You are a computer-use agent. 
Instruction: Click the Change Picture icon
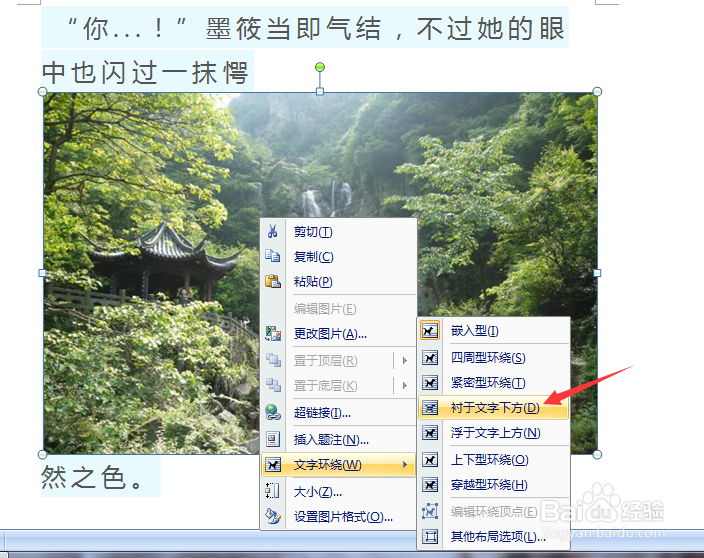coord(273,334)
